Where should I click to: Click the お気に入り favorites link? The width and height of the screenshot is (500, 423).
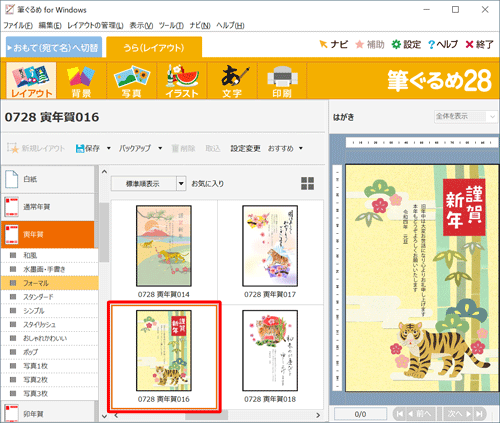pyautogui.click(x=208, y=183)
